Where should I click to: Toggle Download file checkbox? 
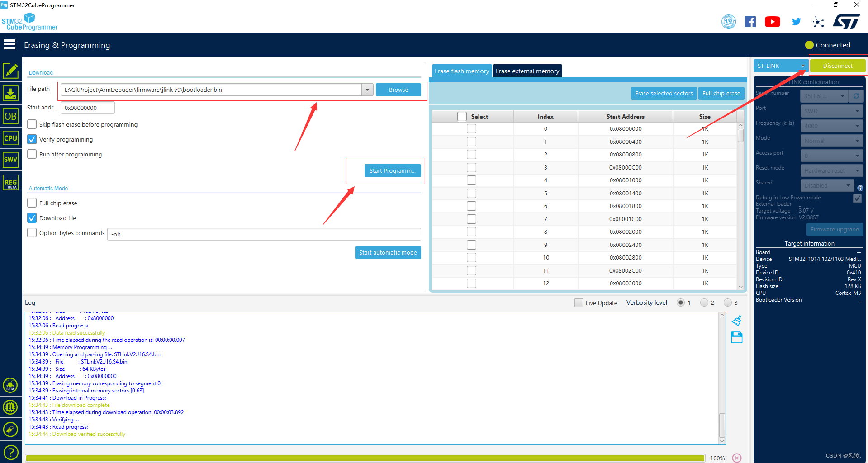click(x=32, y=218)
